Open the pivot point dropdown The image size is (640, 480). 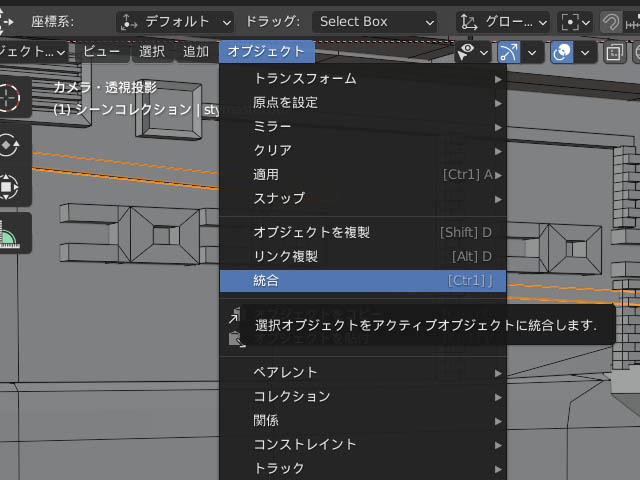tap(576, 22)
